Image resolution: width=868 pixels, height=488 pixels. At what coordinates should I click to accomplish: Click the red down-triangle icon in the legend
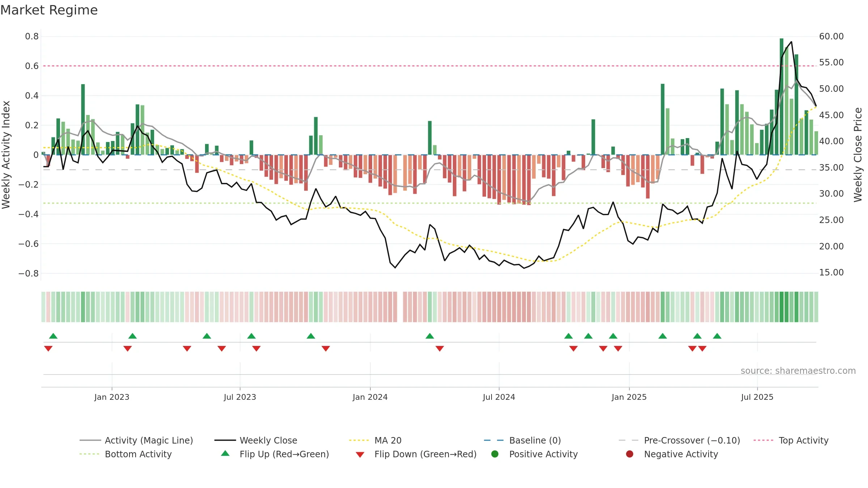pyautogui.click(x=360, y=455)
